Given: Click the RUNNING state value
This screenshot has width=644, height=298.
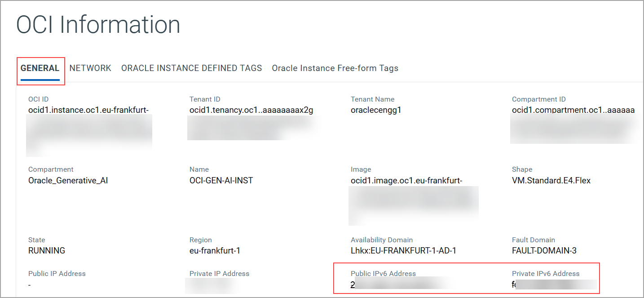Looking at the screenshot, I should [47, 251].
